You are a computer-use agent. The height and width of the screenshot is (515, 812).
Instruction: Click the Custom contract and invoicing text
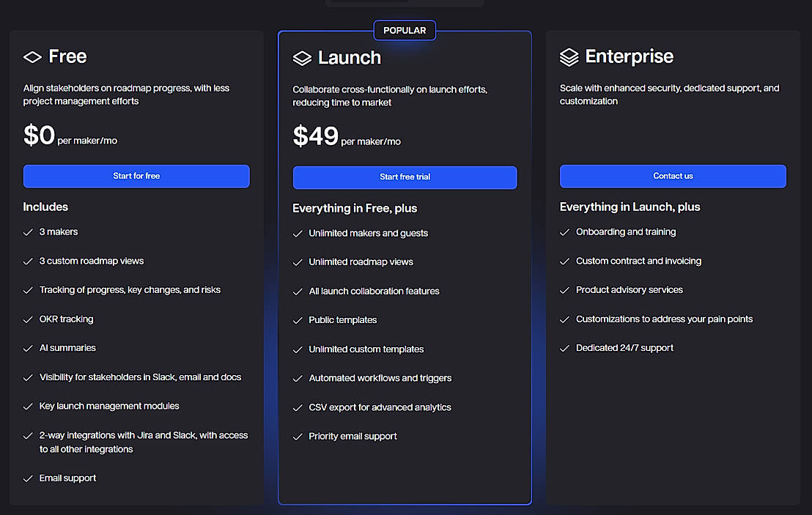tap(638, 261)
